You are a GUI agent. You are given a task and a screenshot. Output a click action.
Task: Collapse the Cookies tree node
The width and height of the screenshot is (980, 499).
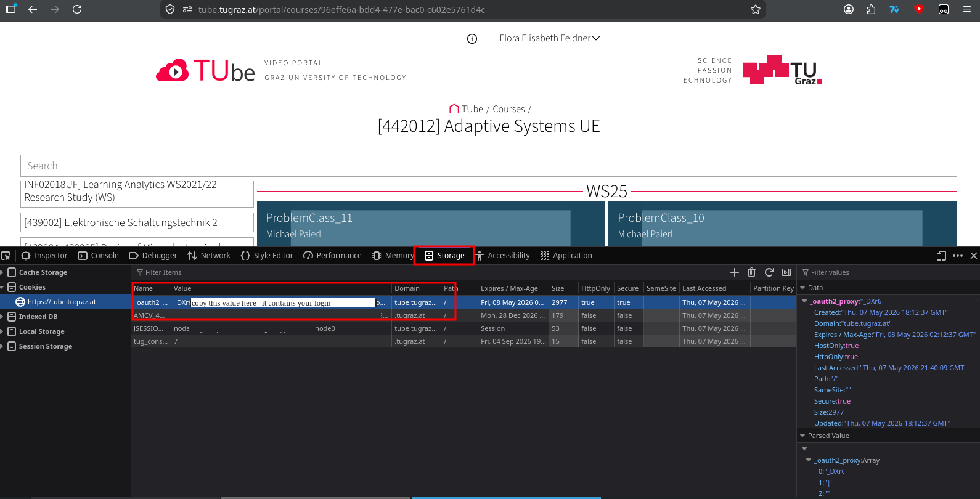2,287
